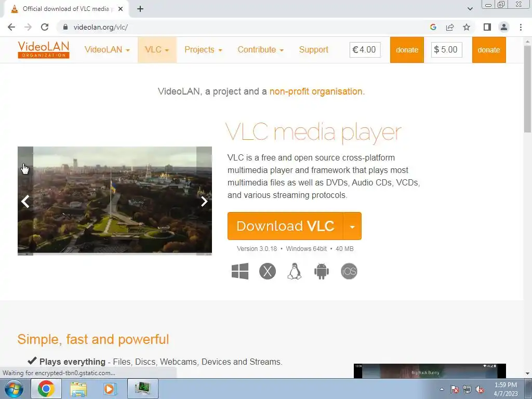Expand the VideoLAN navigation menu
The image size is (532, 399).
click(107, 49)
